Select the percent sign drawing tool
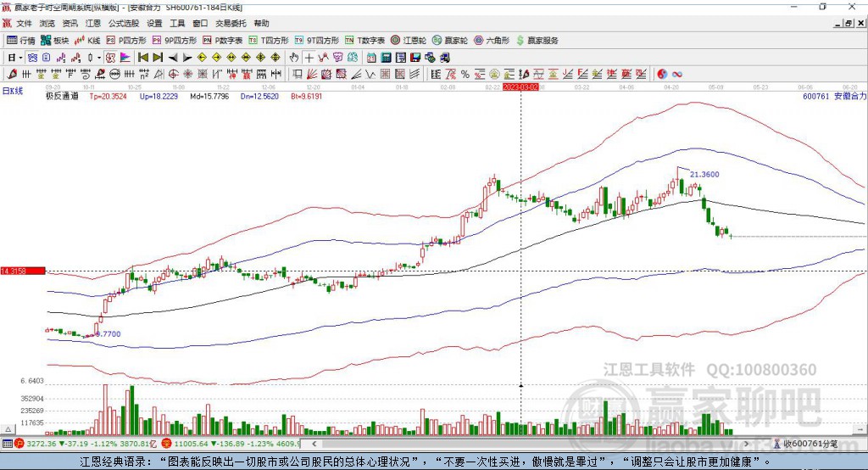Viewport: 868px width, 470px height. (x=465, y=75)
